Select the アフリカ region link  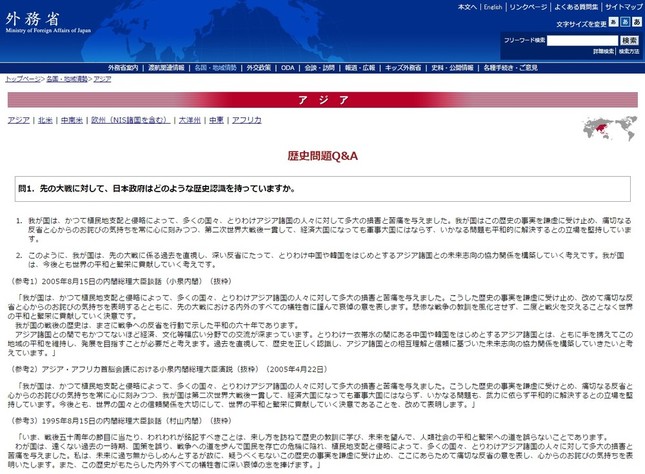[x=247, y=120]
